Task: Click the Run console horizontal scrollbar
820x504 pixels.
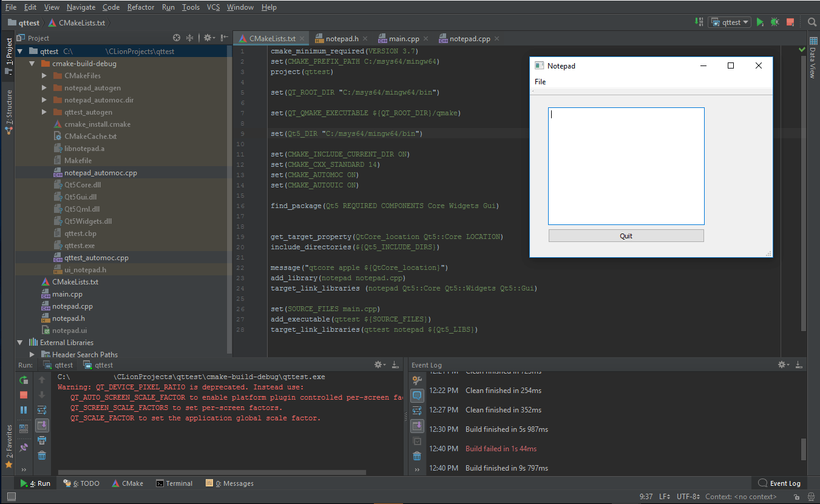Action: 212,471
